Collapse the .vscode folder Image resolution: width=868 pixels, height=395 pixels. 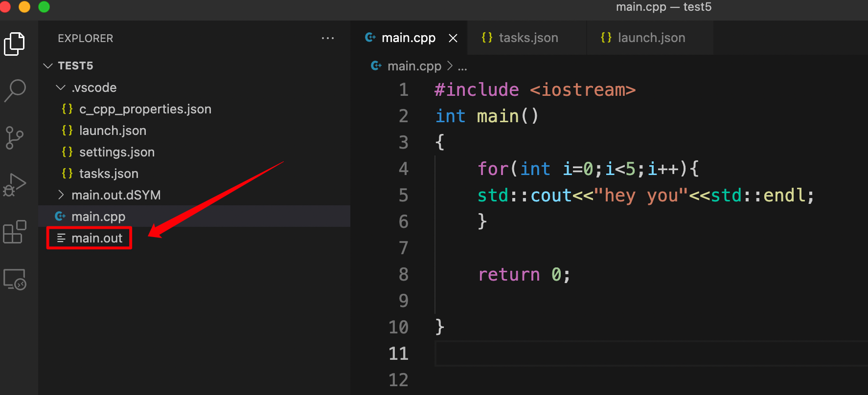tap(61, 88)
